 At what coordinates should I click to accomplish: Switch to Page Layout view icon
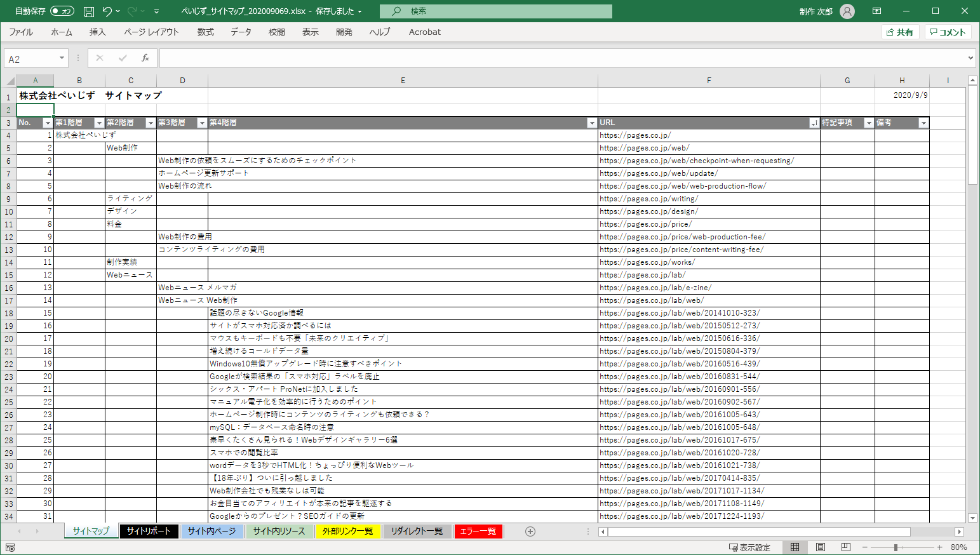(820, 547)
